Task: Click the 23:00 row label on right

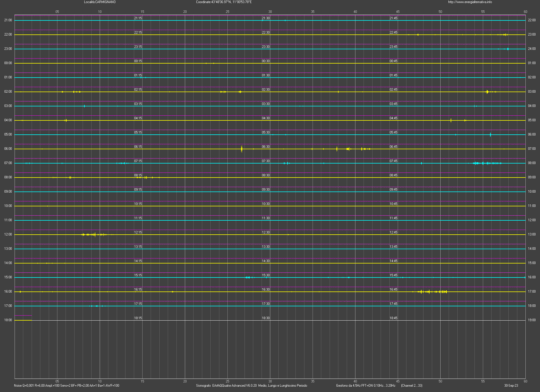Action: pyautogui.click(x=532, y=34)
